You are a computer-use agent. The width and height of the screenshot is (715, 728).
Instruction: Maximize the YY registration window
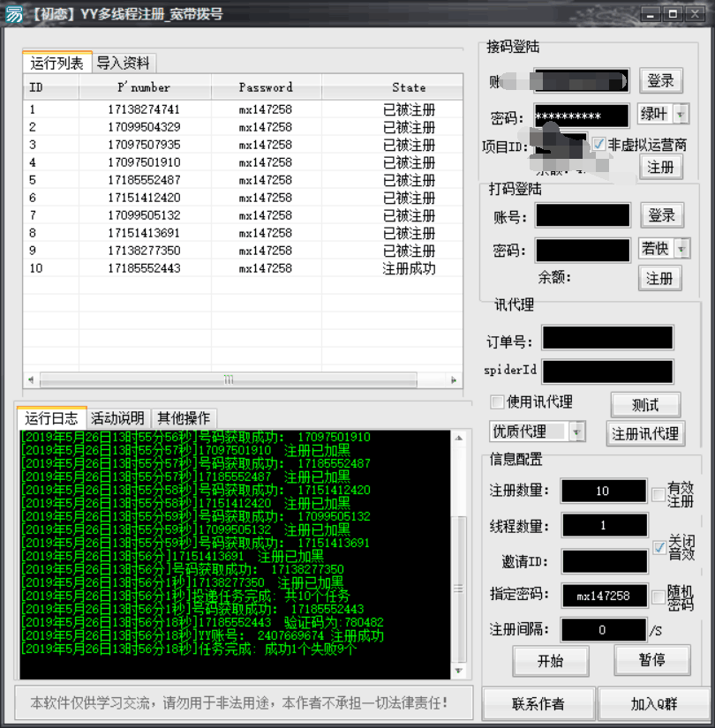click(x=673, y=14)
